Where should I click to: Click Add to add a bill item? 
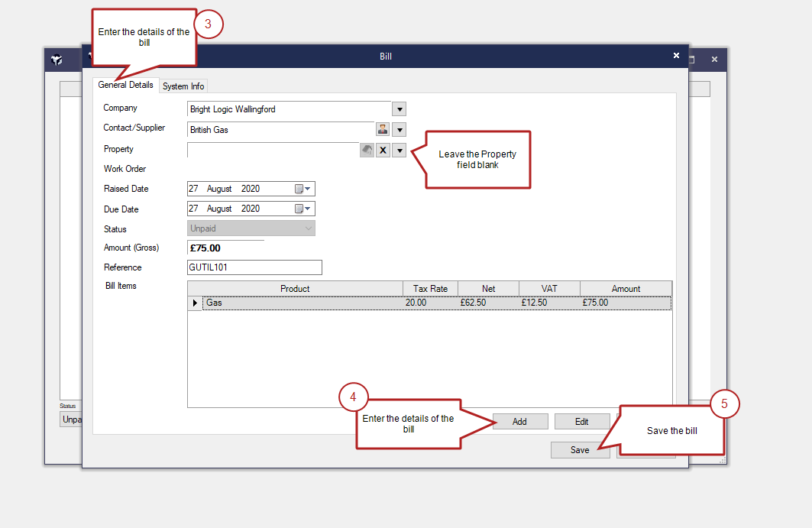pos(519,422)
